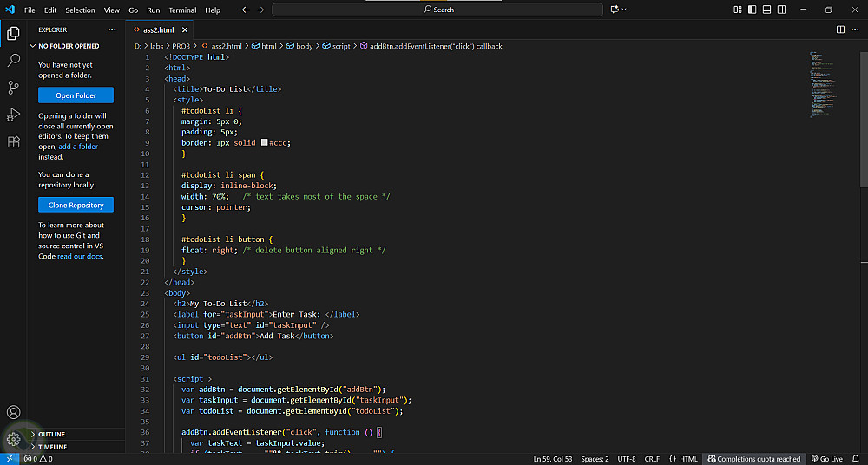Expand the Timeline section
The height and width of the screenshot is (465, 868).
(52, 447)
